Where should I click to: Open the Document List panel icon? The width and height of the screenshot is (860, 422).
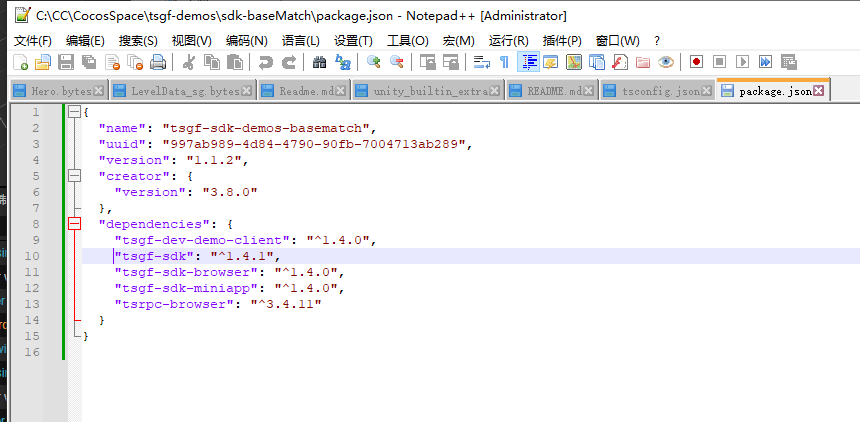point(597,62)
